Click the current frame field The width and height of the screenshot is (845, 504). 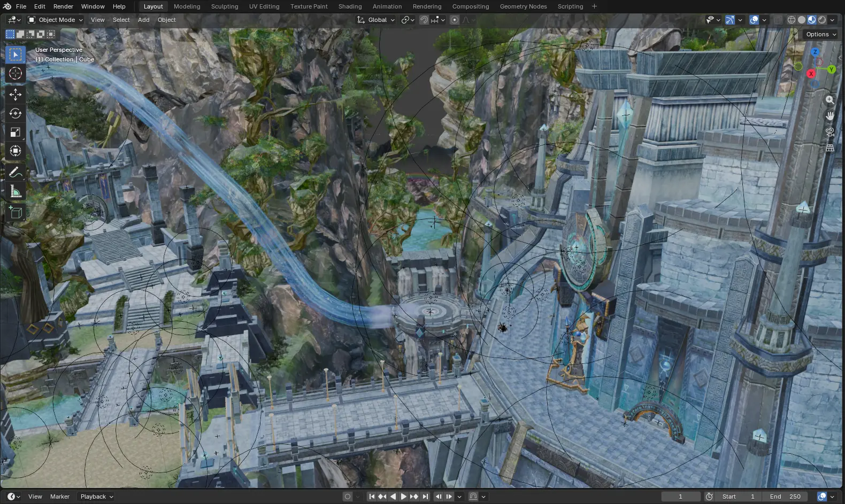(x=681, y=497)
